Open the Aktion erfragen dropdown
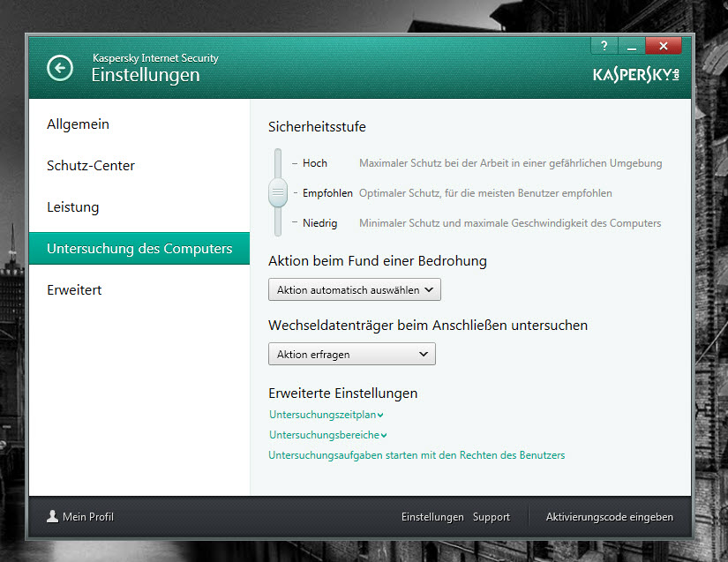Image resolution: width=728 pixels, height=562 pixels. (x=351, y=354)
